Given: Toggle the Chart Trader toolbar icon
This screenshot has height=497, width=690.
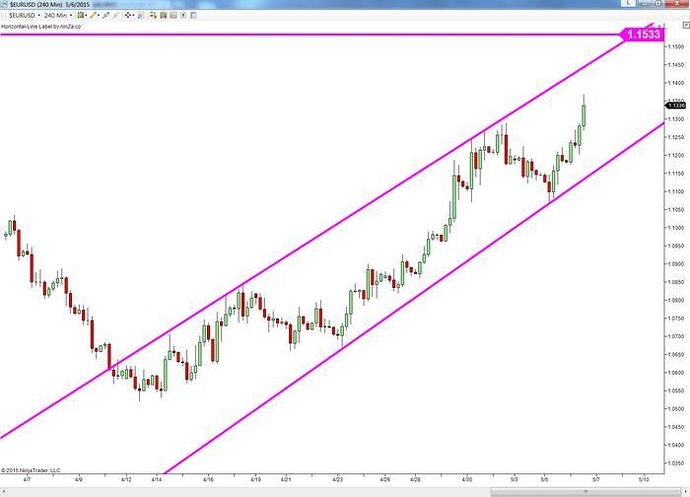Looking at the screenshot, I should [153, 15].
